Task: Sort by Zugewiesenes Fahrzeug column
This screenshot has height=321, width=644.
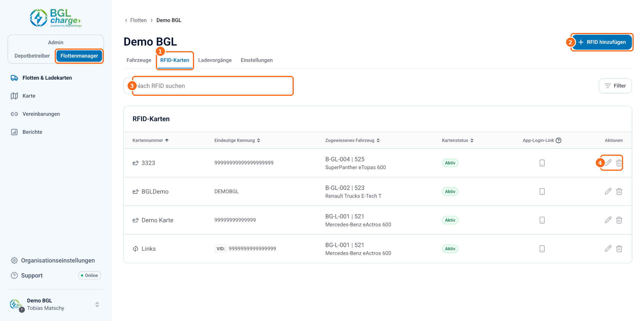Action: (x=352, y=140)
